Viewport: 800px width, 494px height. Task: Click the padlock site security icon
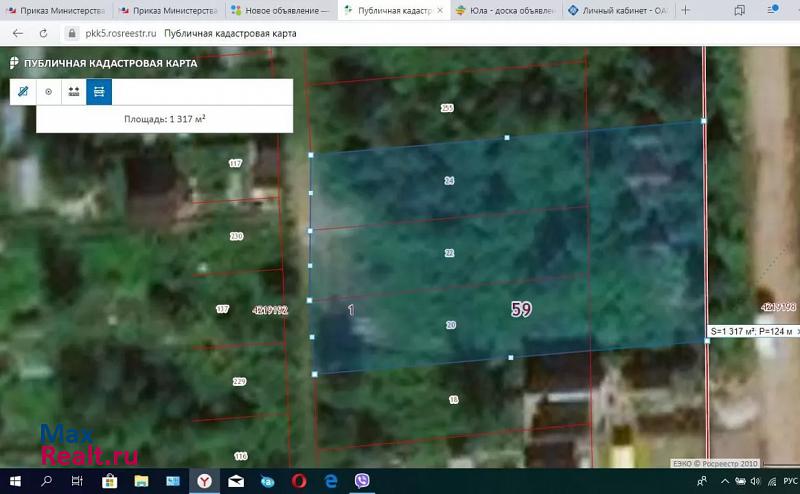(x=72, y=32)
